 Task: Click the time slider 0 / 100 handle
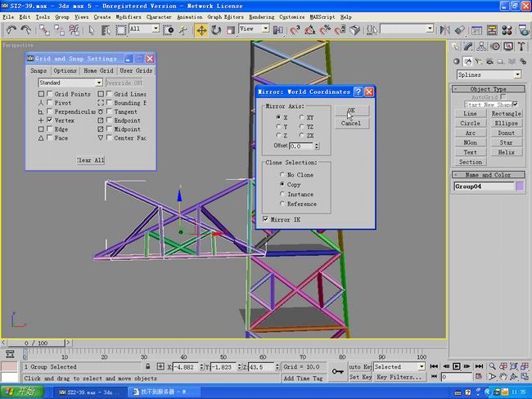(x=36, y=343)
